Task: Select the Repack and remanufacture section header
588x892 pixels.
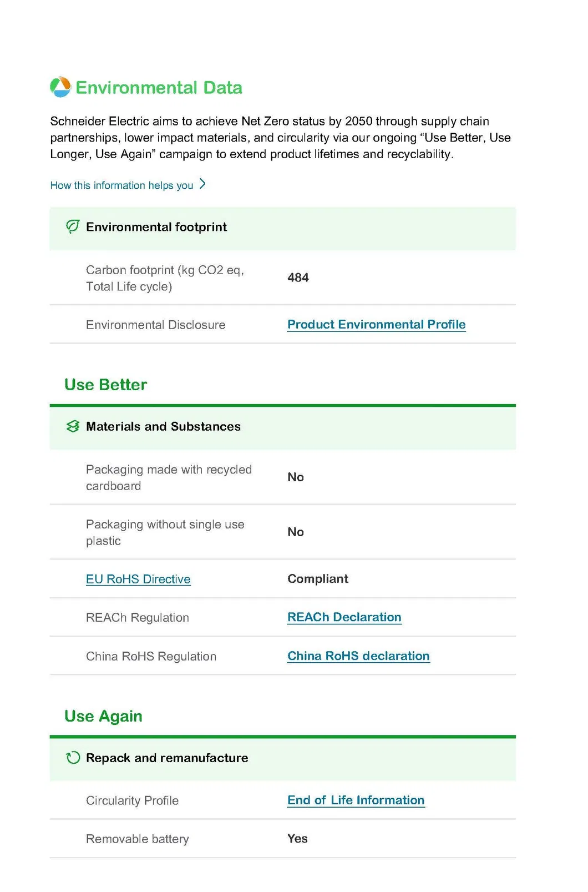Action: click(283, 759)
